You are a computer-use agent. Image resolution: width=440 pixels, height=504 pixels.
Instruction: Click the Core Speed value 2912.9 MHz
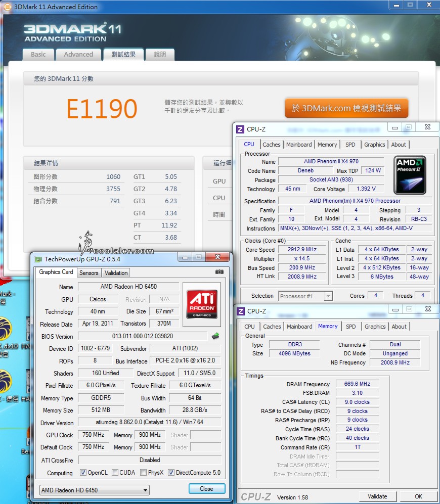[302, 249]
